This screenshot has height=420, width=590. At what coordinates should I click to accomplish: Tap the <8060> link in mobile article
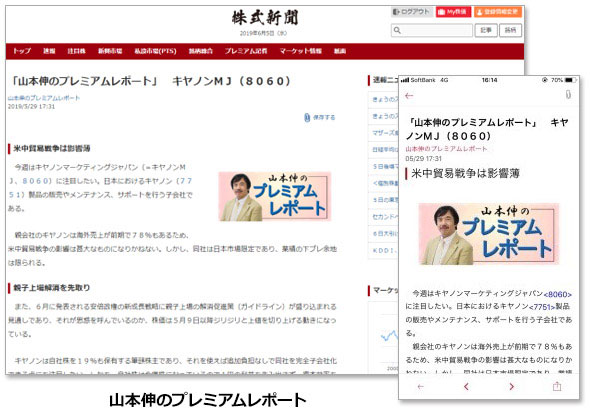pos(558,294)
